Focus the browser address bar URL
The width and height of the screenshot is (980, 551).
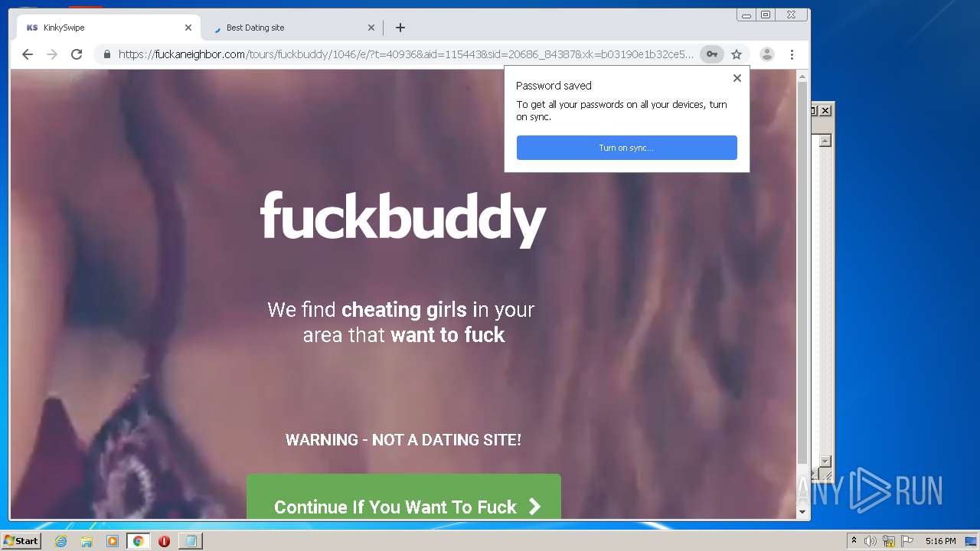pyautogui.click(x=406, y=54)
